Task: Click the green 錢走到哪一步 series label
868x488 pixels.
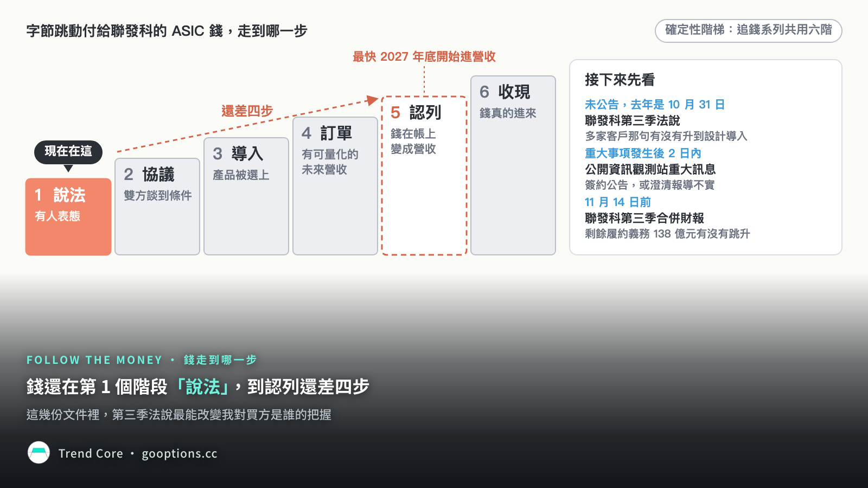Action: tap(220, 360)
